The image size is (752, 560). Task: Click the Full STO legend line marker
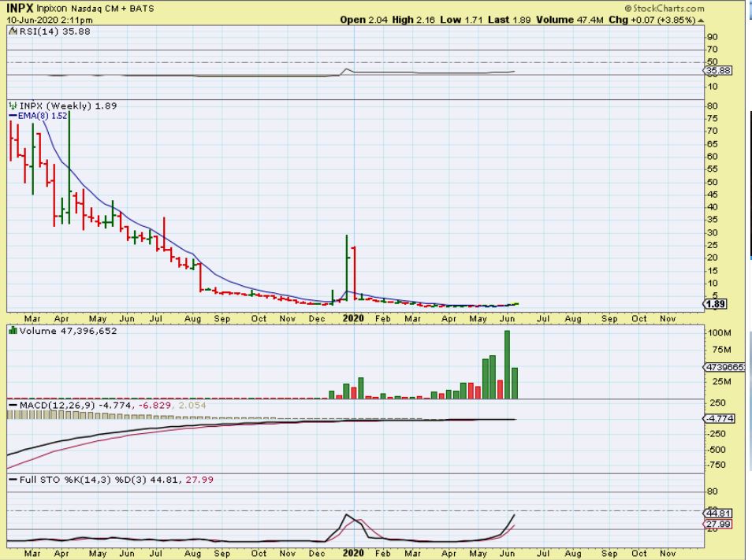click(12, 479)
